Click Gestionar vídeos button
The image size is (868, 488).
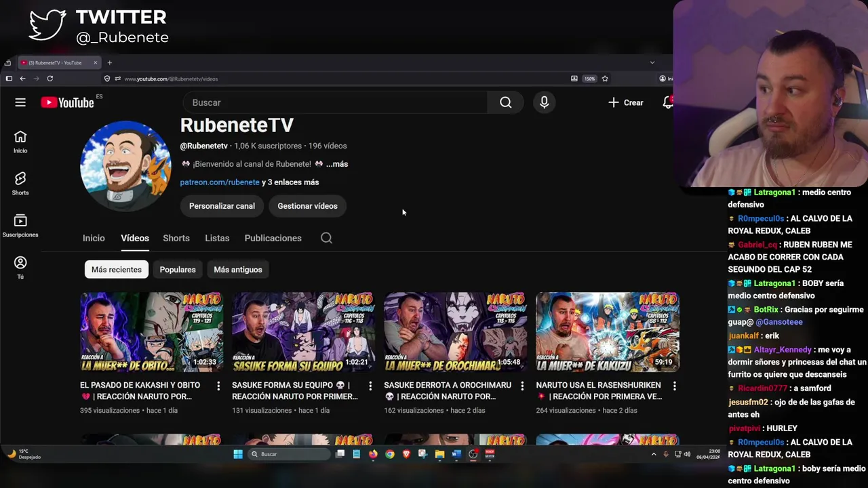[307, 206]
